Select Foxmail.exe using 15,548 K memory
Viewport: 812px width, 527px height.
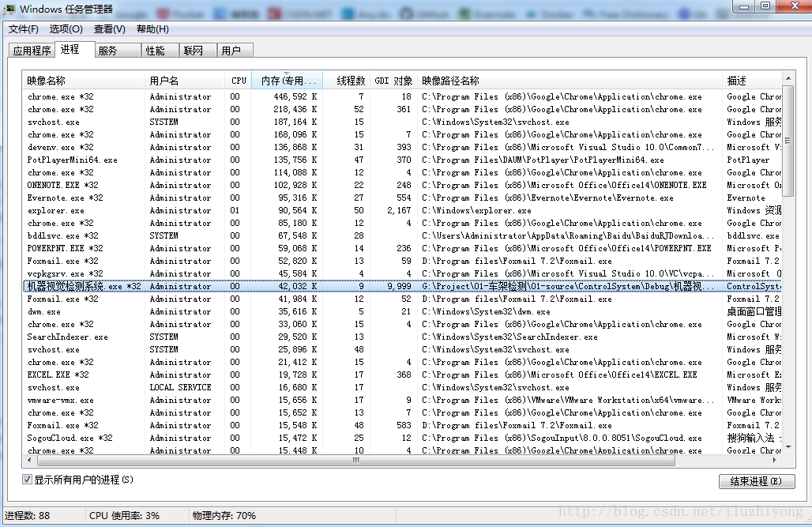402,425
